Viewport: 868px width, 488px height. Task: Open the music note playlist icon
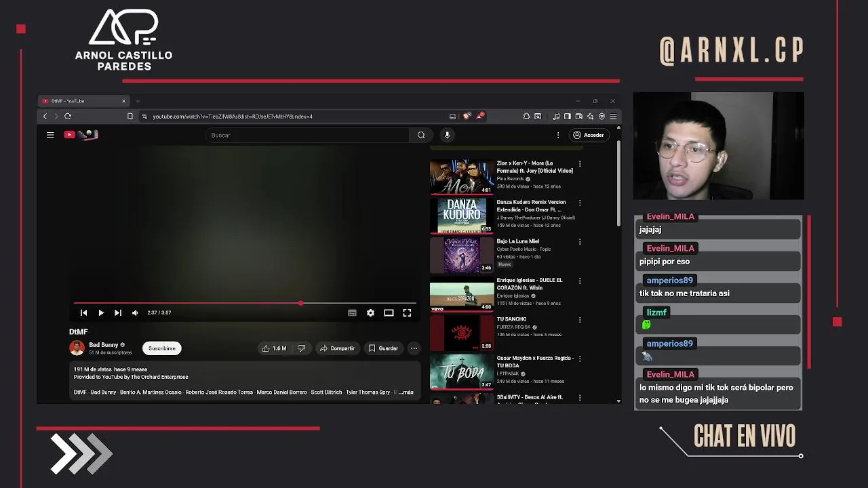556,117
